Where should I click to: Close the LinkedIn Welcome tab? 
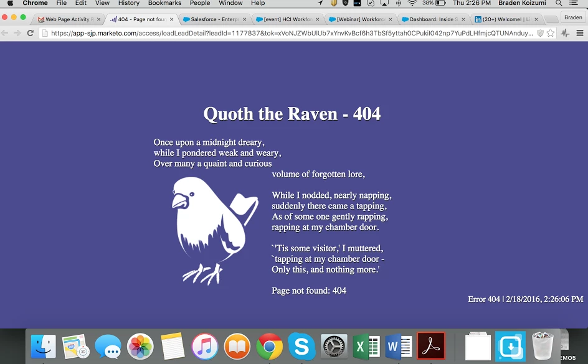pos(536,19)
